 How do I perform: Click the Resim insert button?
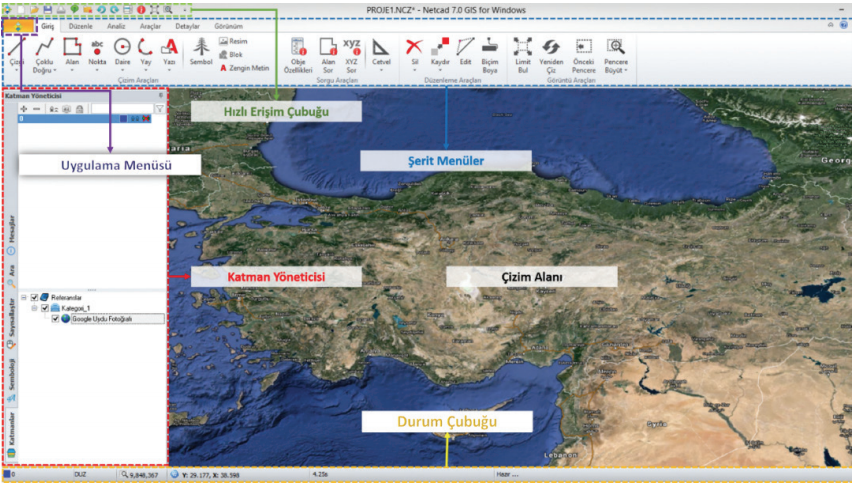[x=233, y=42]
